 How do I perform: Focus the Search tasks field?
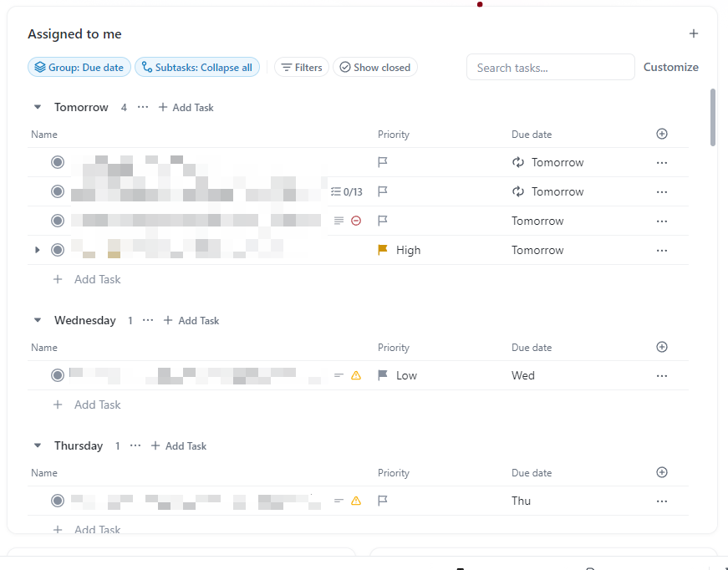[550, 68]
